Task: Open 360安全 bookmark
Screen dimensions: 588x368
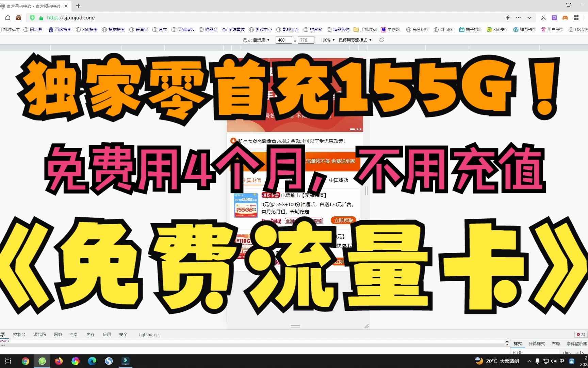Action: (497, 30)
